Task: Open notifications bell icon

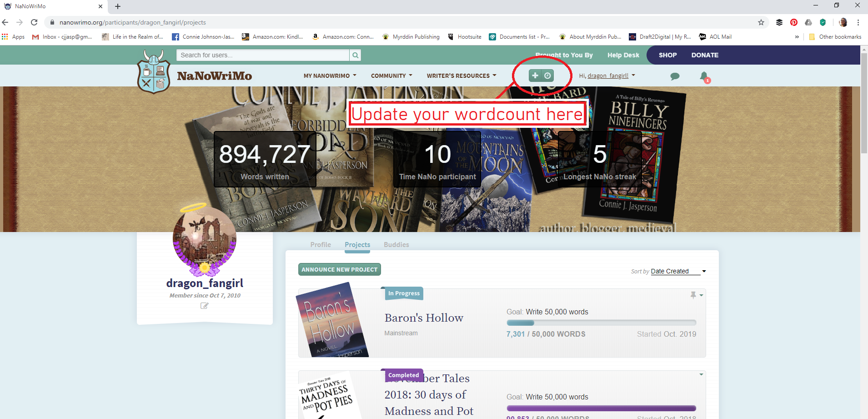Action: click(x=704, y=76)
